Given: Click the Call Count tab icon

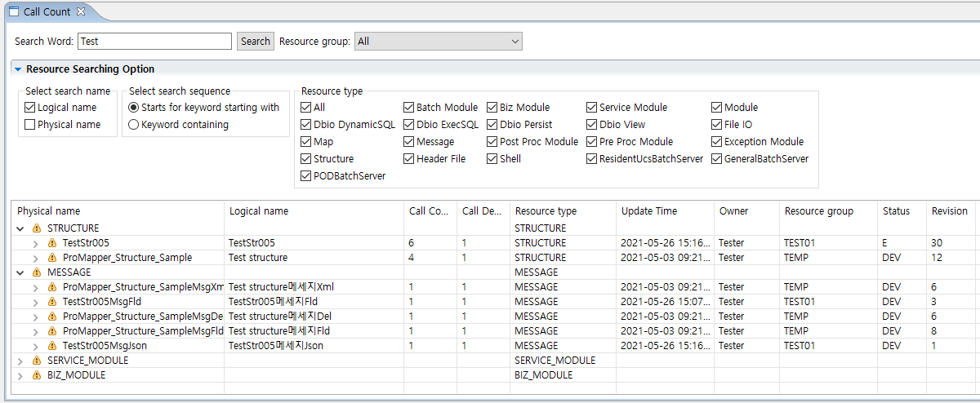Looking at the screenshot, I should [x=14, y=12].
